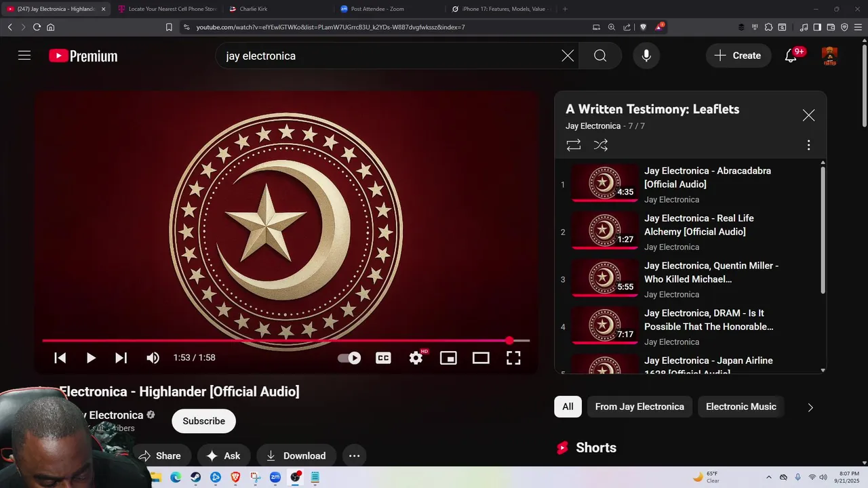Toggle closed captions CC button
Screen dimensions: 868x488
click(x=383, y=358)
